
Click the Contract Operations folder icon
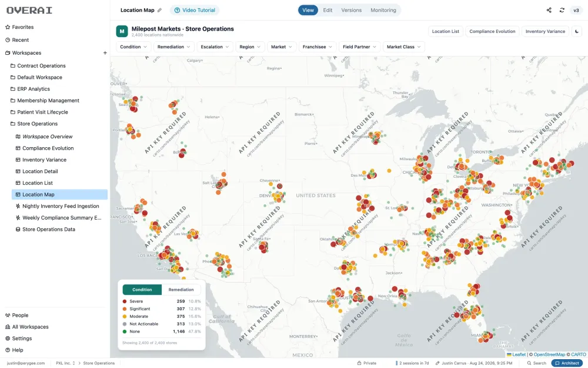(13, 66)
